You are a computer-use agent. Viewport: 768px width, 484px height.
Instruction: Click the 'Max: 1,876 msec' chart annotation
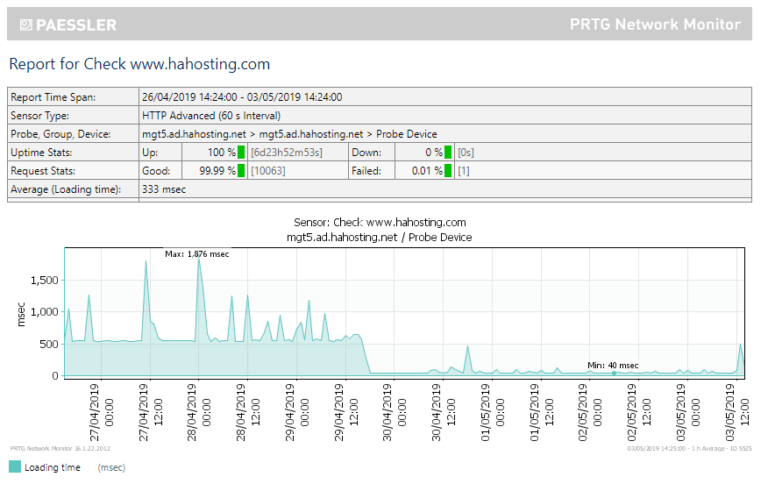[197, 254]
